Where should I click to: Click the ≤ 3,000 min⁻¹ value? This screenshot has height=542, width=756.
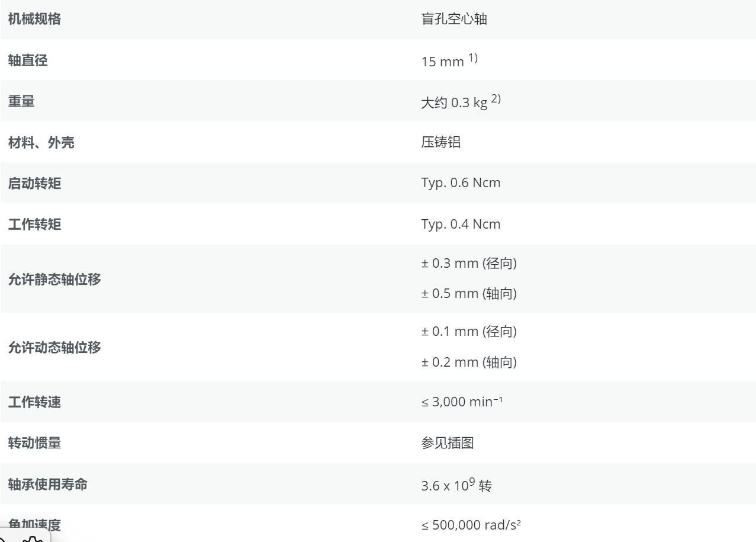click(462, 402)
